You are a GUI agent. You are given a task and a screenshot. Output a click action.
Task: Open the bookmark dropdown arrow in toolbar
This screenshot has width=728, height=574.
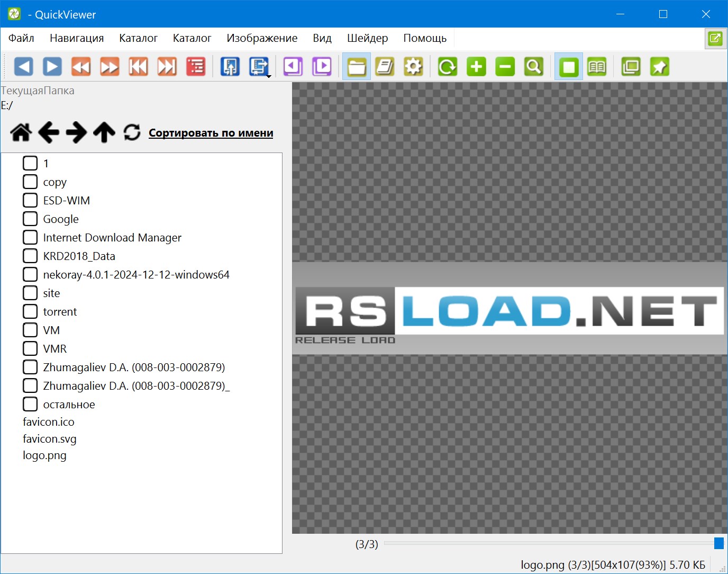269,77
